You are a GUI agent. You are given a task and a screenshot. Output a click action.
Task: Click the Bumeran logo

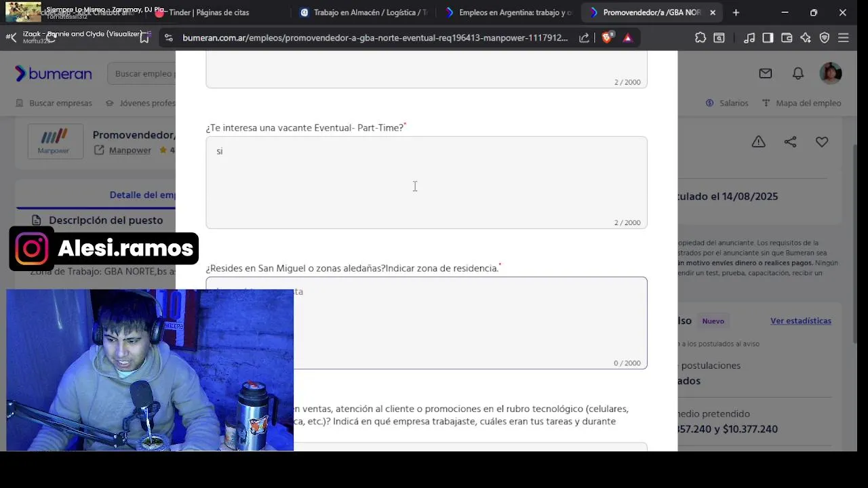(53, 73)
